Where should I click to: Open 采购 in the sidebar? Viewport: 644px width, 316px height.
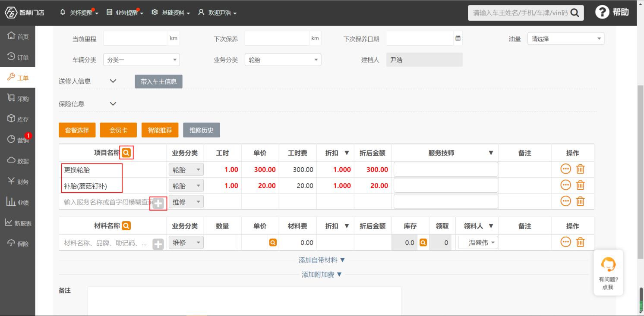pos(18,98)
